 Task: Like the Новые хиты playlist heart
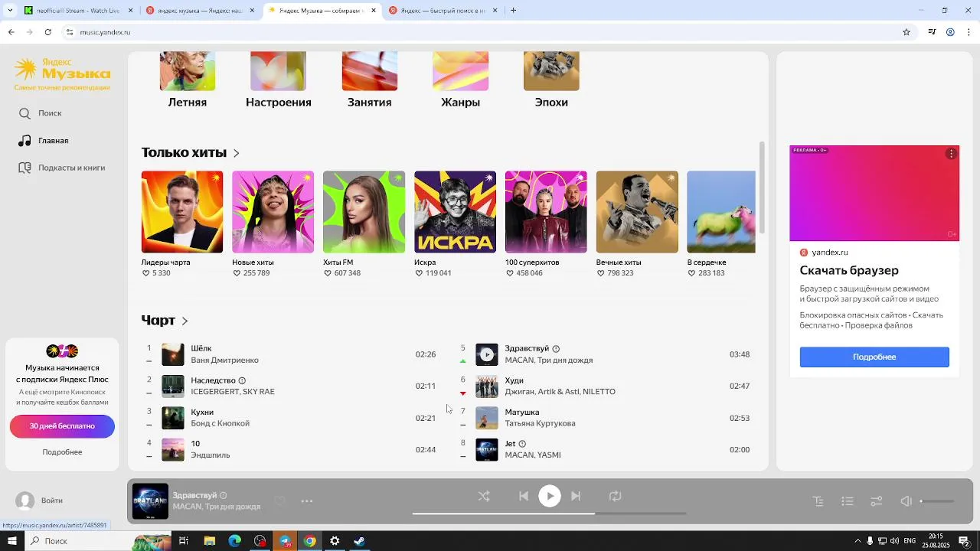coord(237,273)
